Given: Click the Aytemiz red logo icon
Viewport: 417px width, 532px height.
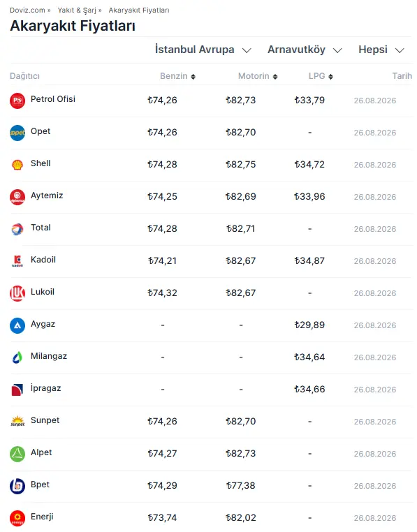Looking at the screenshot, I should coord(17,197).
